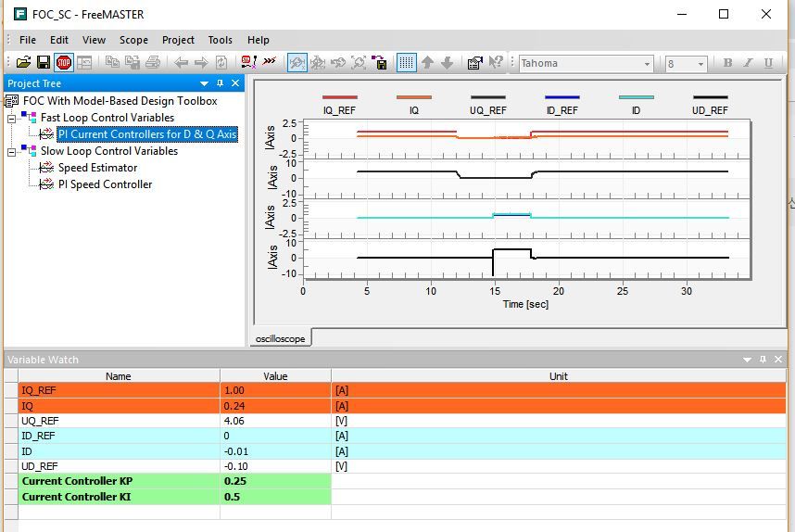795x532 pixels.
Task: Pin the Project Tree panel
Action: 220,83
